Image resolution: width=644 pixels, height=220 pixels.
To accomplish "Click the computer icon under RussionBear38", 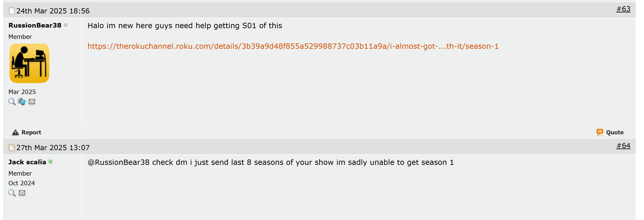I will pyautogui.click(x=22, y=101).
